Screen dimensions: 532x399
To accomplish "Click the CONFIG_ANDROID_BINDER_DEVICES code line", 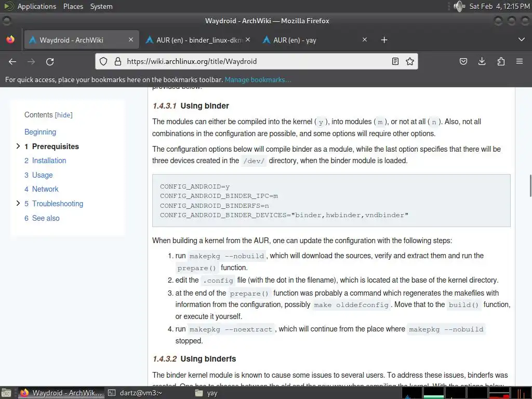I will click(x=284, y=215).
